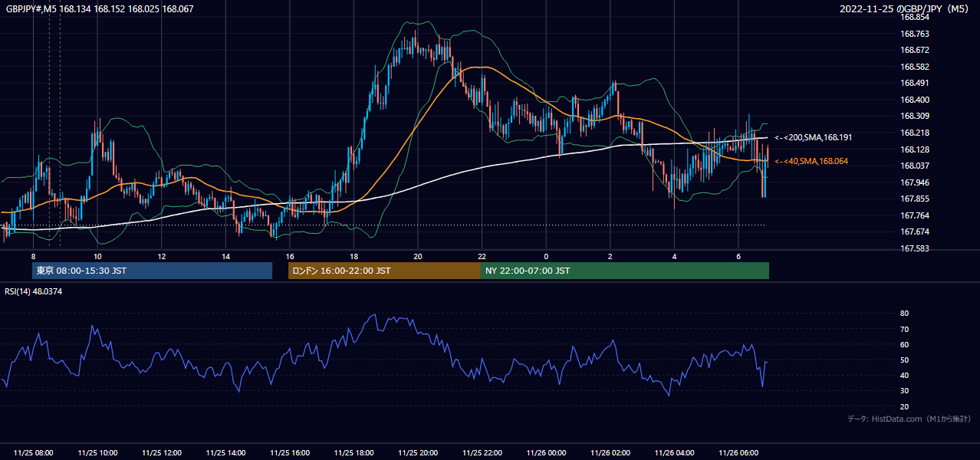Click RSI scale value 40
The height and width of the screenshot is (460, 980).
(904, 375)
